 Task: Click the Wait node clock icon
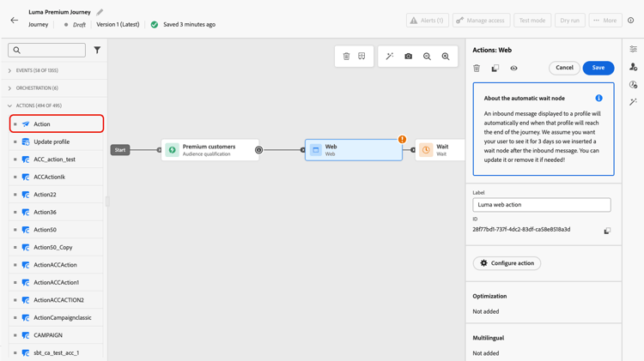[x=426, y=150]
